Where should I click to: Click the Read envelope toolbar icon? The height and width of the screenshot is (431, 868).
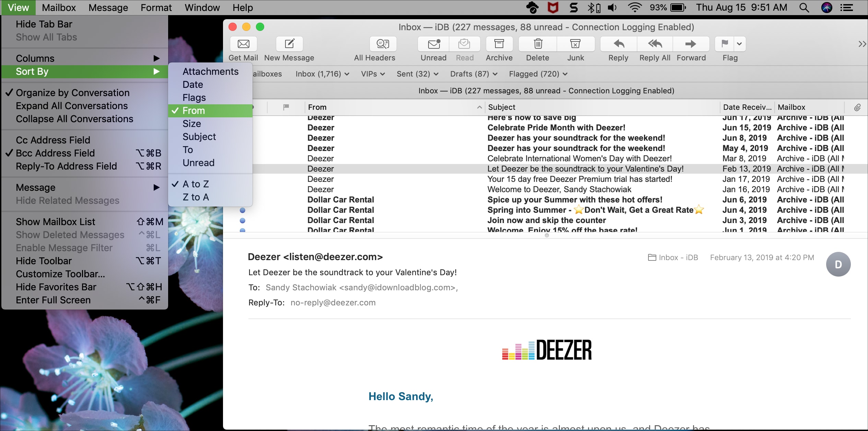(x=464, y=44)
